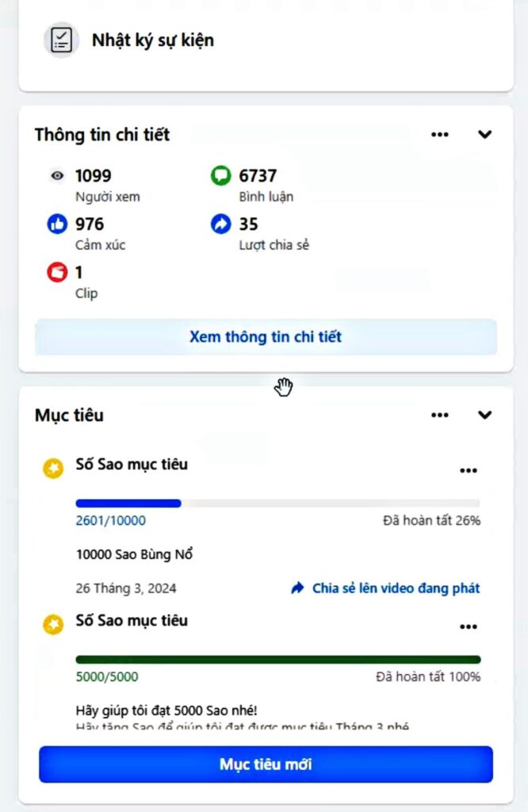This screenshot has height=812, width=528.
Task: Open the three-dot menu in the Mục tiêu header
Action: point(440,415)
